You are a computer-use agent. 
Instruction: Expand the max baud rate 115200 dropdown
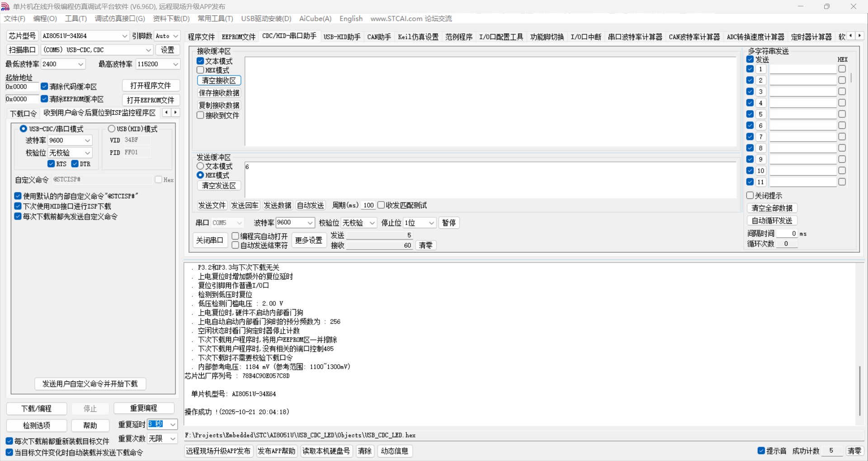pyautogui.click(x=175, y=64)
